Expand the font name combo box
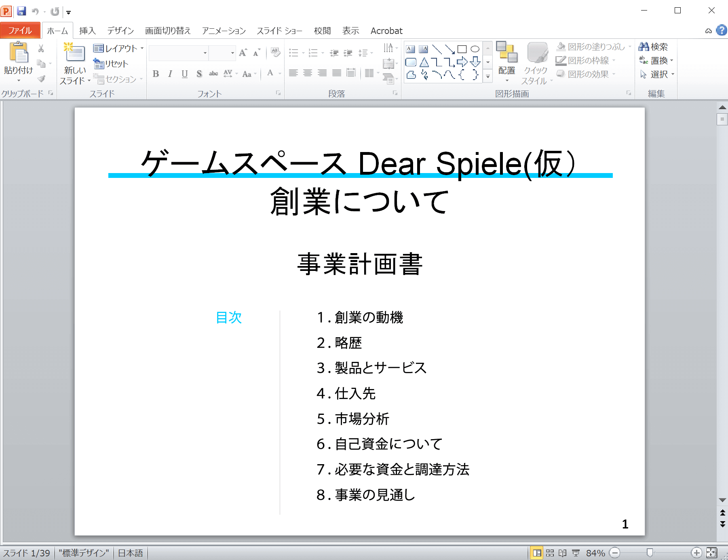The width and height of the screenshot is (728, 560). 205,53
